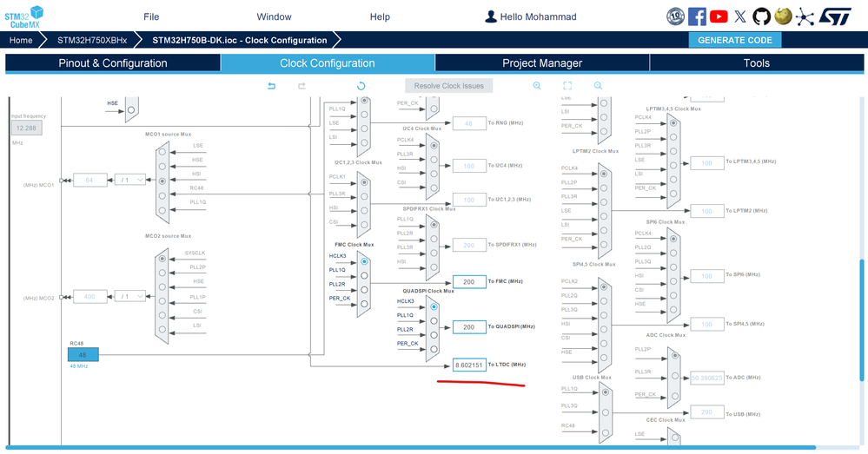The width and height of the screenshot is (868, 454).
Task: Select SYSCLK in MCO2 source Mux
Action: [162, 259]
